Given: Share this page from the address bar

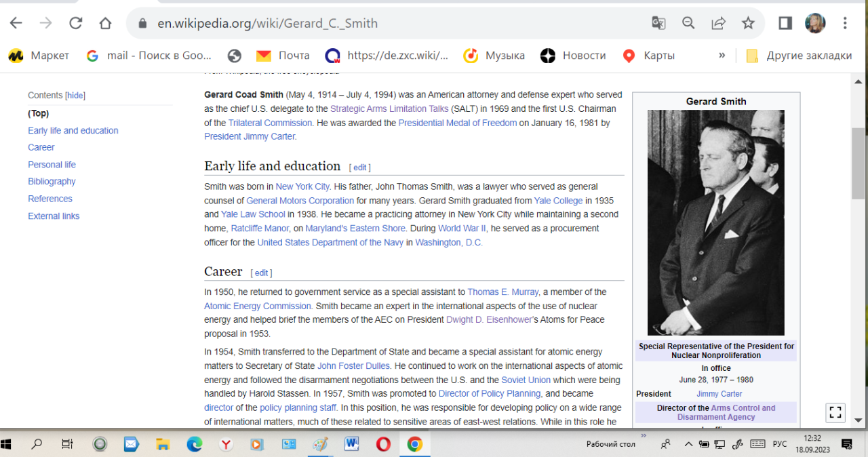Looking at the screenshot, I should click(718, 23).
